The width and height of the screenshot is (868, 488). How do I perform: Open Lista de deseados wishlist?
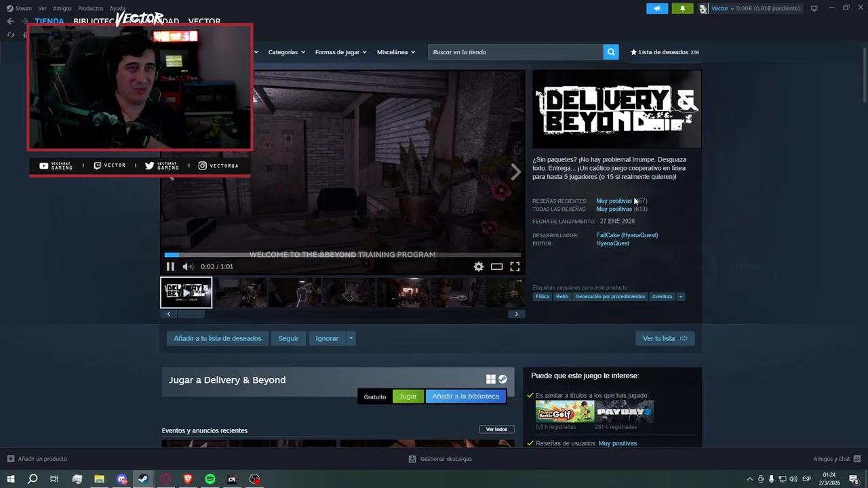[x=665, y=52]
